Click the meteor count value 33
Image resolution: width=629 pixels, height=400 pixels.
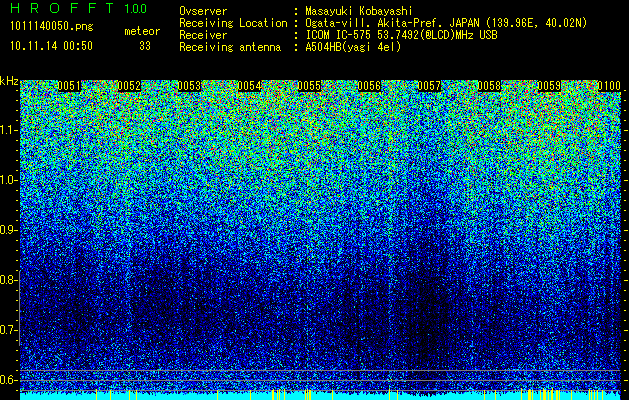[x=145, y=46]
